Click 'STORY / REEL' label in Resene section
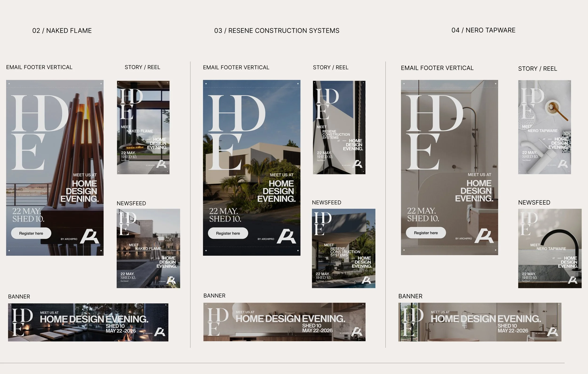Image resolution: width=588 pixels, height=374 pixels. 331,67
